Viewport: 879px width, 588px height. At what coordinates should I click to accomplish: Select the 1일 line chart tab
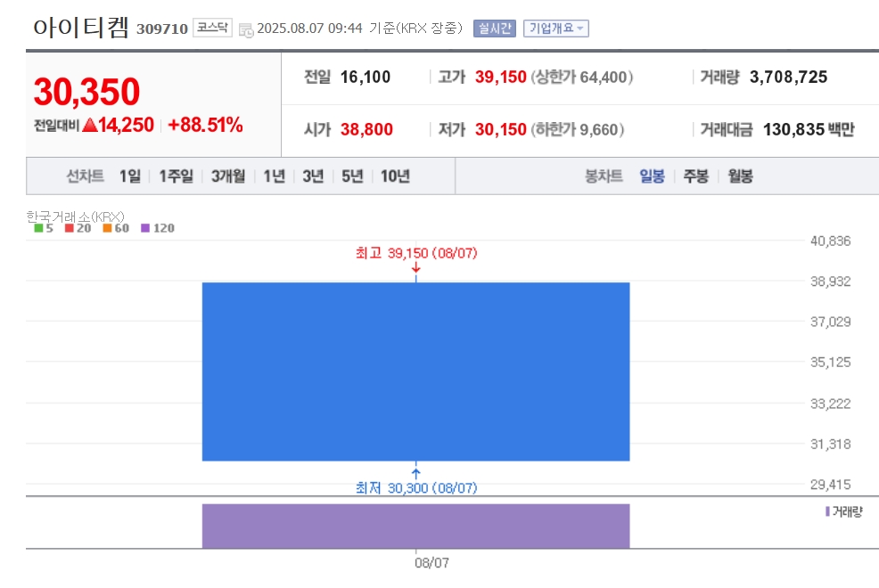(130, 176)
